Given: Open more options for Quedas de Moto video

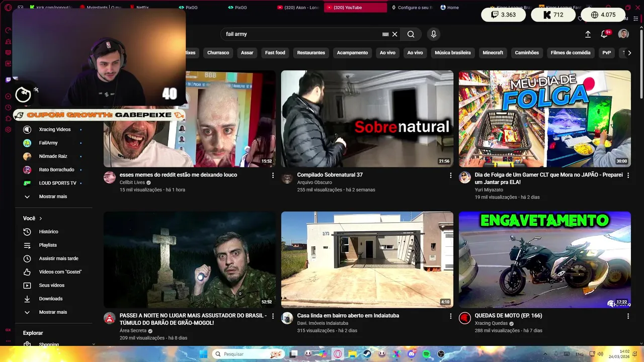Looking at the screenshot, I should [628, 316].
